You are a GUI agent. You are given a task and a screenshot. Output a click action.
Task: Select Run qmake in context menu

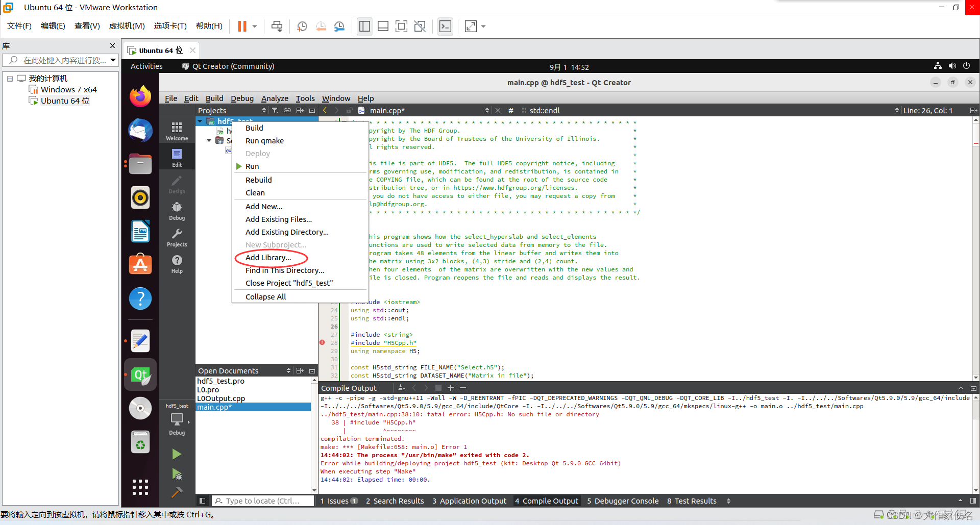click(264, 140)
